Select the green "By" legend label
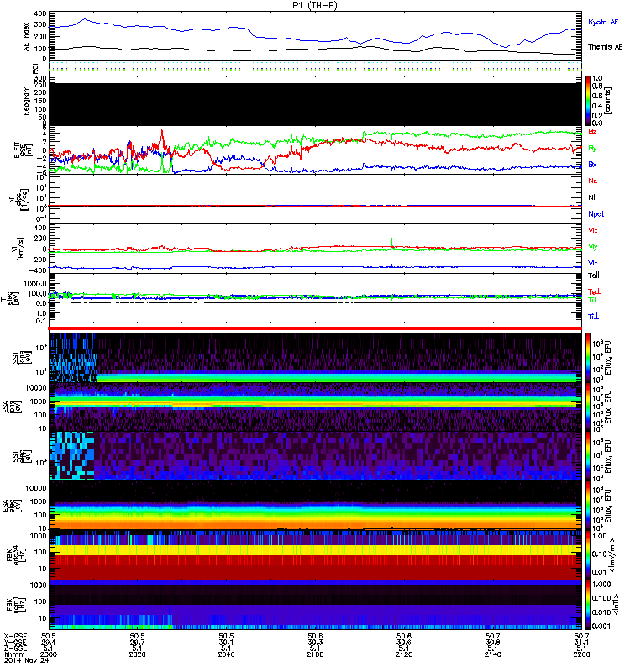This screenshot has height=672, width=630. [x=592, y=149]
